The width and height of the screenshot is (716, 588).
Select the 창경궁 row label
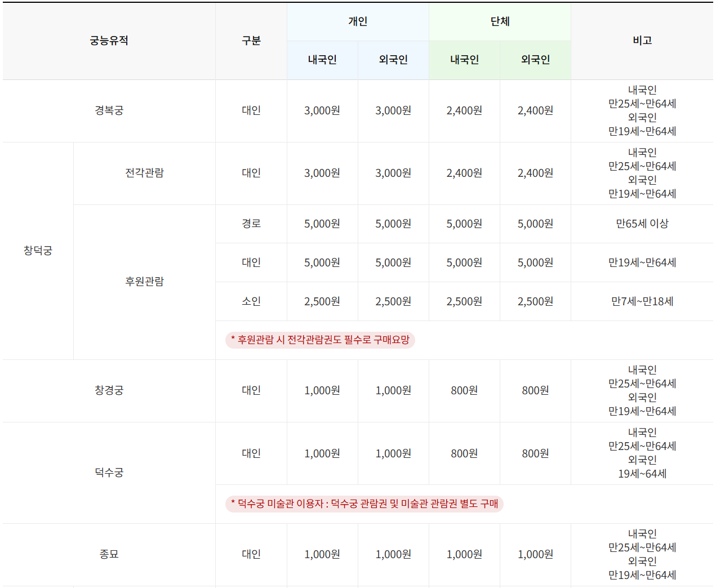(x=109, y=390)
